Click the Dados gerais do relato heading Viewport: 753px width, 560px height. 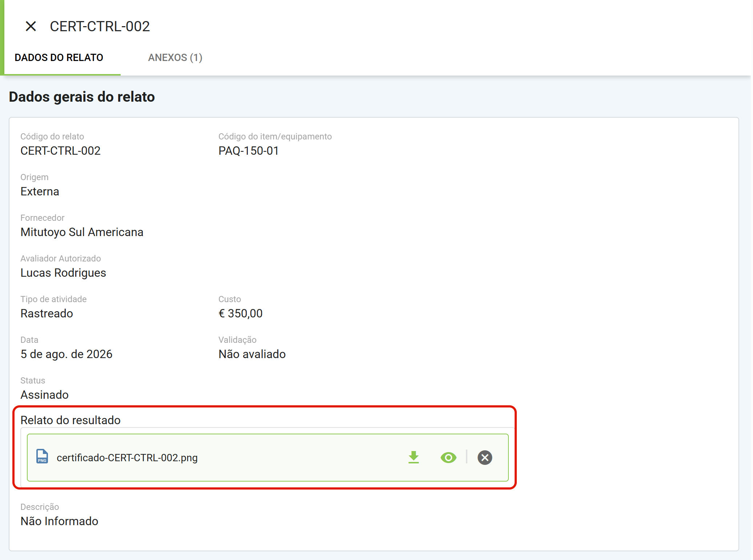pos(82,97)
